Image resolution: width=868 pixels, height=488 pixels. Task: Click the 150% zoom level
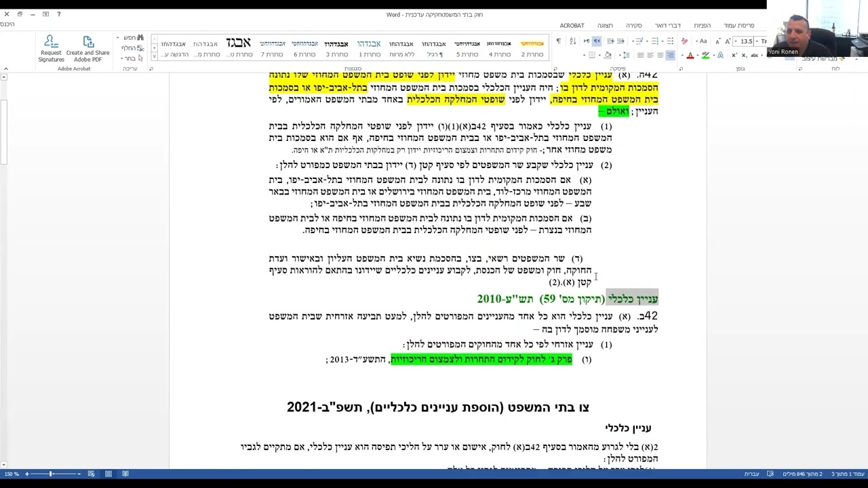(12, 474)
